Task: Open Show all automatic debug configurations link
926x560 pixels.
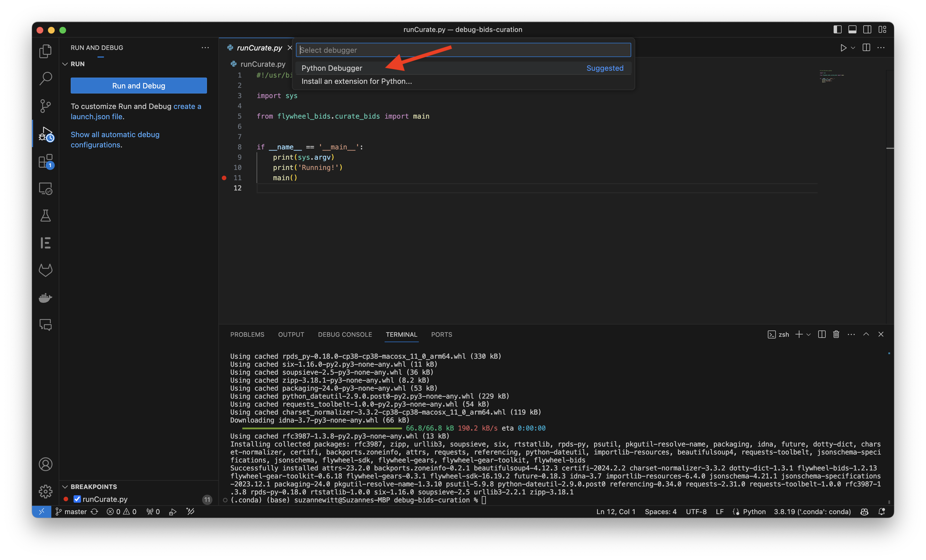Action: point(115,139)
